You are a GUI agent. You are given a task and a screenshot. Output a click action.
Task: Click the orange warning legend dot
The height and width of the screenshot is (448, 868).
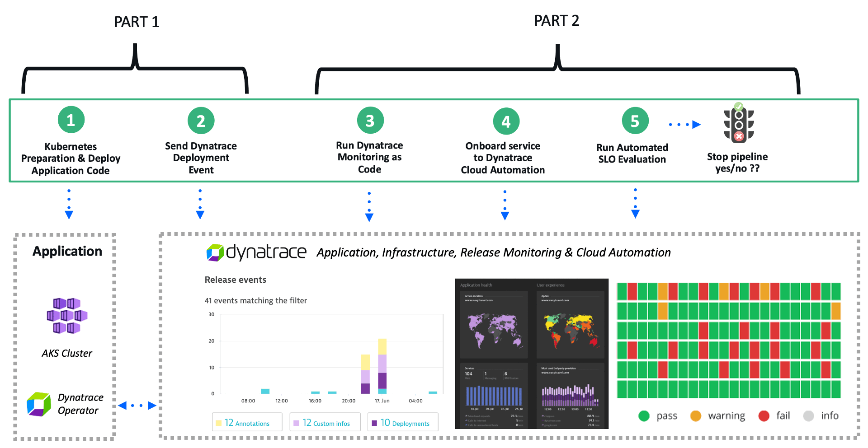(x=696, y=416)
